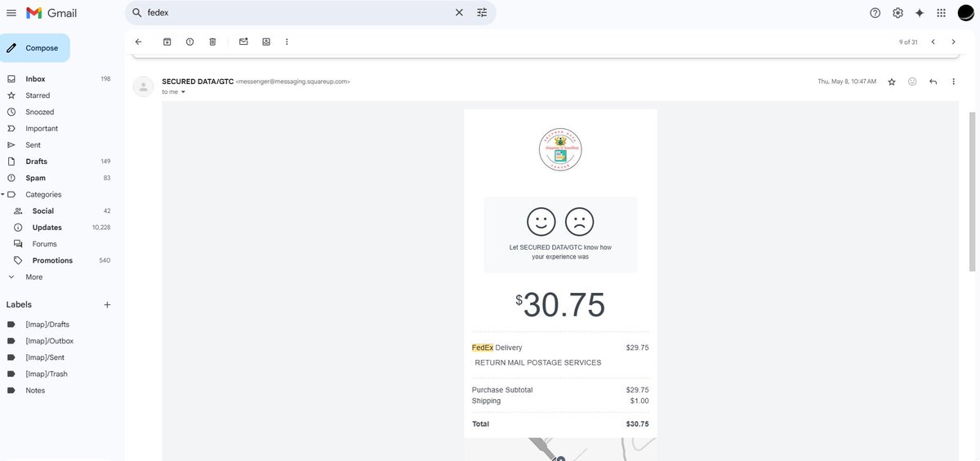The height and width of the screenshot is (461, 980).
Task: Click the 'Purchase Subtotal' line
Action: pyautogui.click(x=560, y=390)
